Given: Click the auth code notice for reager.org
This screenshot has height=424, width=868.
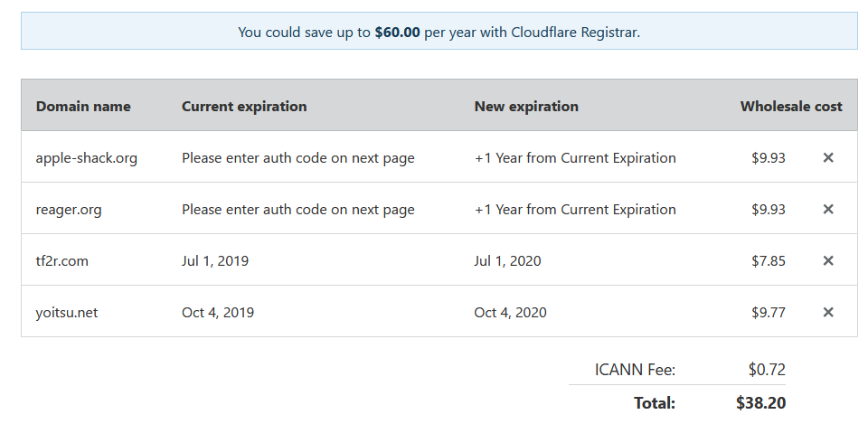Looking at the screenshot, I should (297, 210).
